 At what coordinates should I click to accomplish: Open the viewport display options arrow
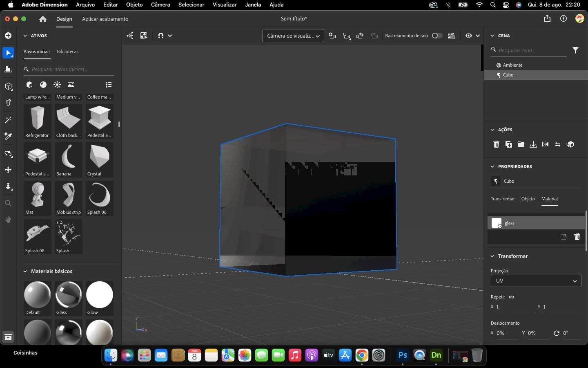point(478,36)
